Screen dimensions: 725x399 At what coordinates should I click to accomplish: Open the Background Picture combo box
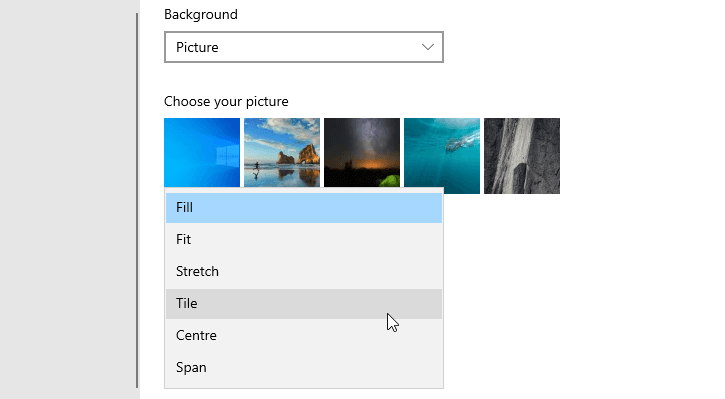(304, 47)
